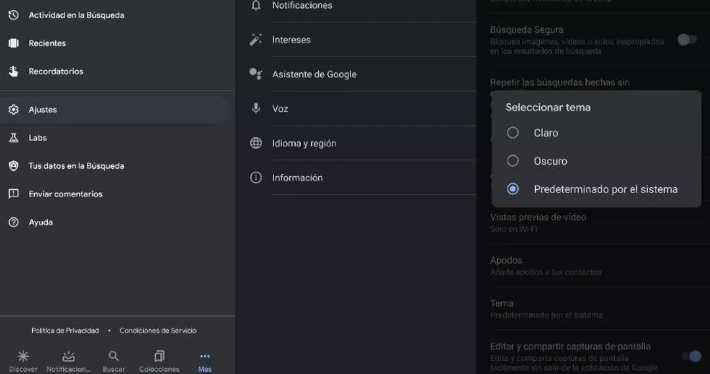
Task: Open the Ayuda entry
Action: pyautogui.click(x=117, y=222)
